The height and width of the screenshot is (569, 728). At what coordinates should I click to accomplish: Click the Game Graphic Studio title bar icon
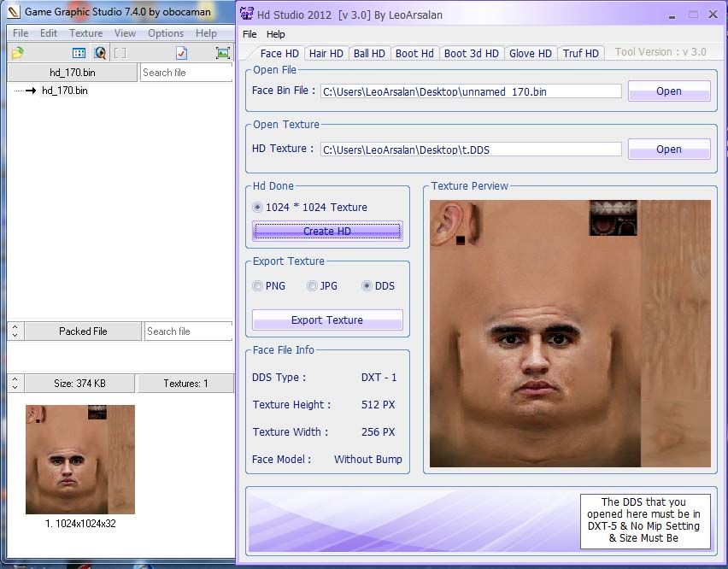[14, 12]
